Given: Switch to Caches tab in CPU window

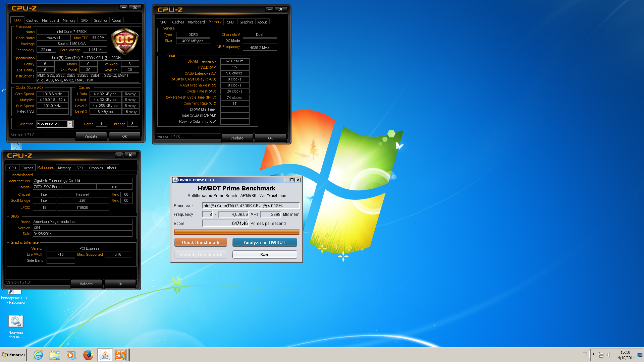Looking at the screenshot, I should click(x=32, y=20).
